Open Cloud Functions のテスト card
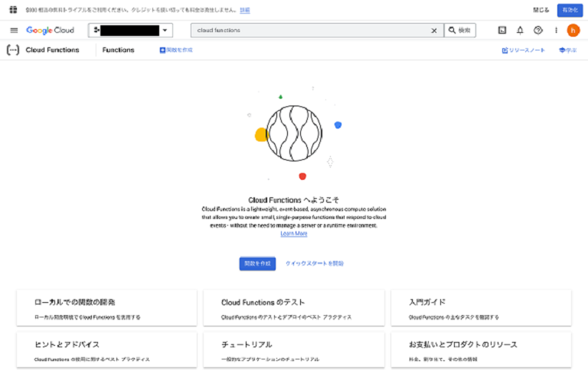 pos(294,308)
